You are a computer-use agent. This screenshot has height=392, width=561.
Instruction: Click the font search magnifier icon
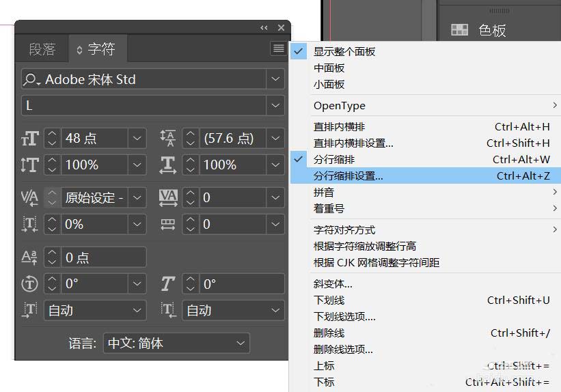tap(31, 79)
